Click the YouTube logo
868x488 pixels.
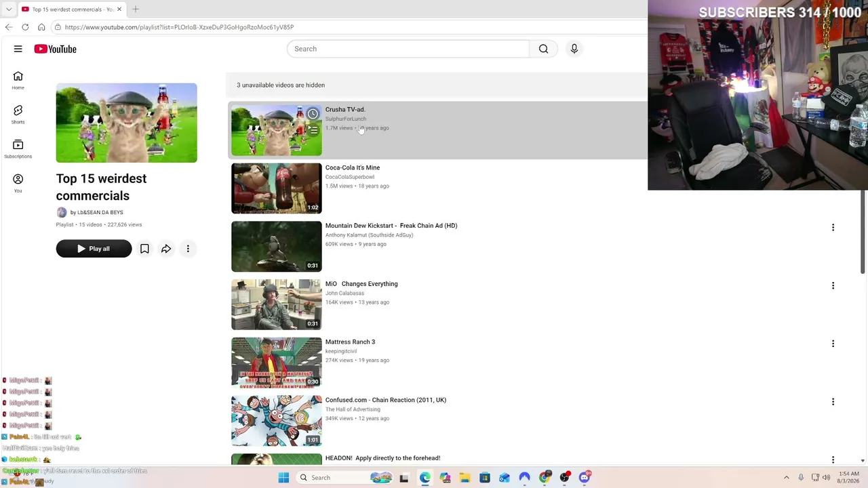[x=55, y=49]
